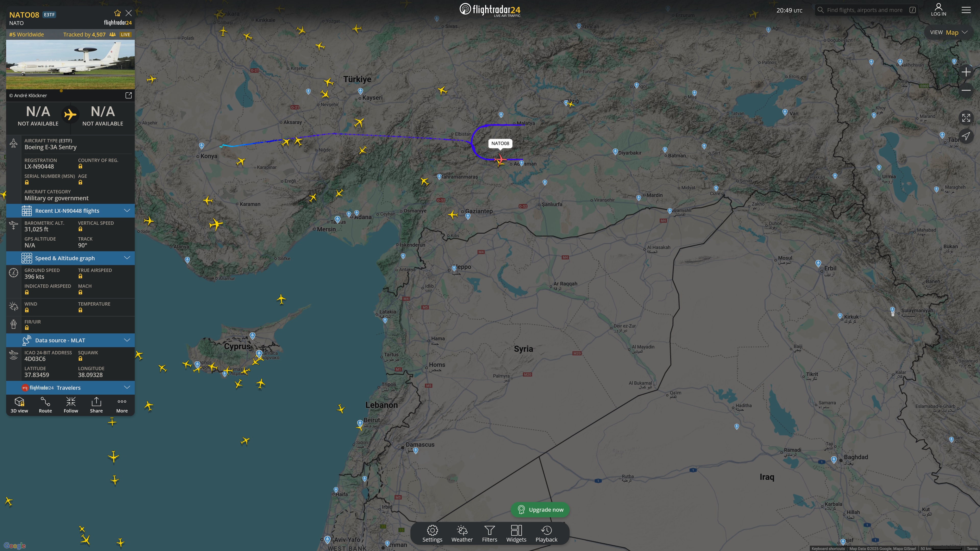Click the Upgrade now button

540,510
